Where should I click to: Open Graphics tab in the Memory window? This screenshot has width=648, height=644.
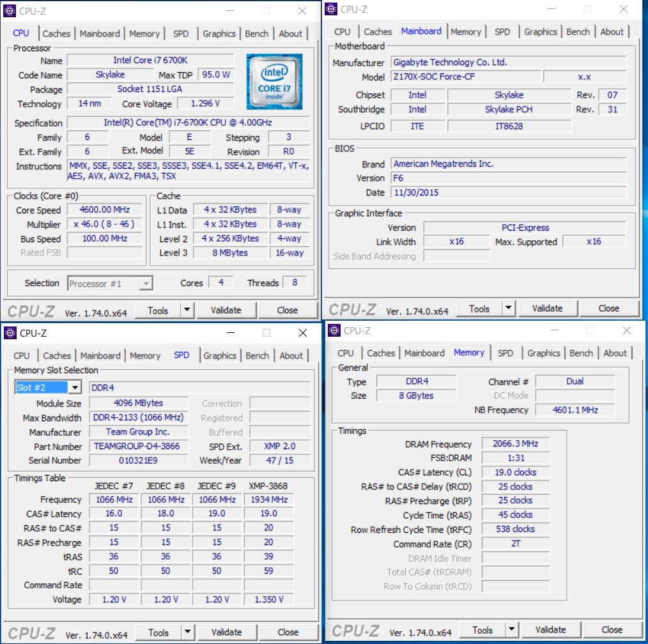point(544,353)
